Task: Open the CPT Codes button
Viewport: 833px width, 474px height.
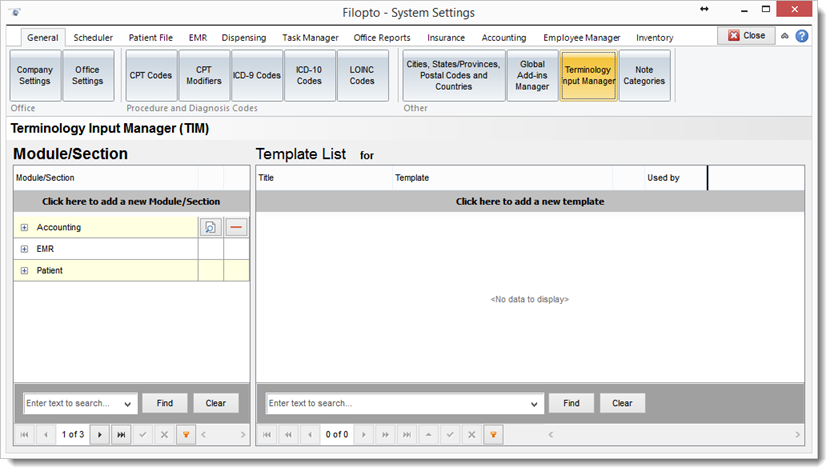Action: [151, 75]
